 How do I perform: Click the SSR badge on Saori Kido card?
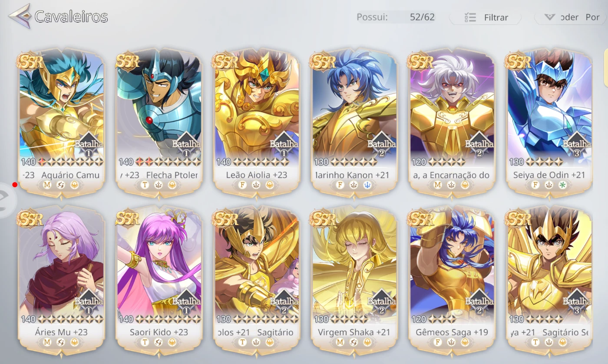[x=128, y=218]
